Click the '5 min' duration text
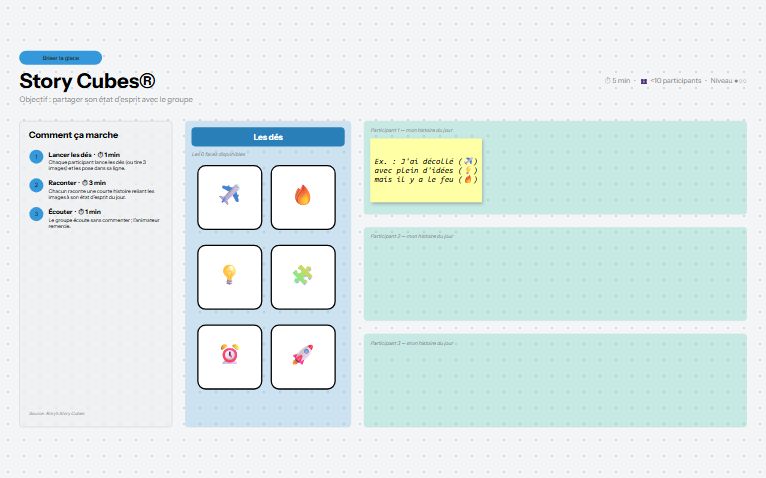766x478 pixels. (621, 81)
